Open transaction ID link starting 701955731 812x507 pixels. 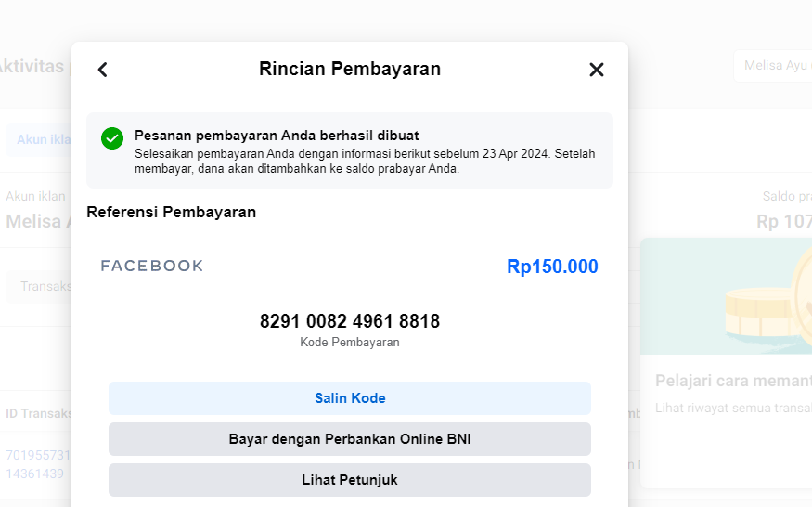37,455
